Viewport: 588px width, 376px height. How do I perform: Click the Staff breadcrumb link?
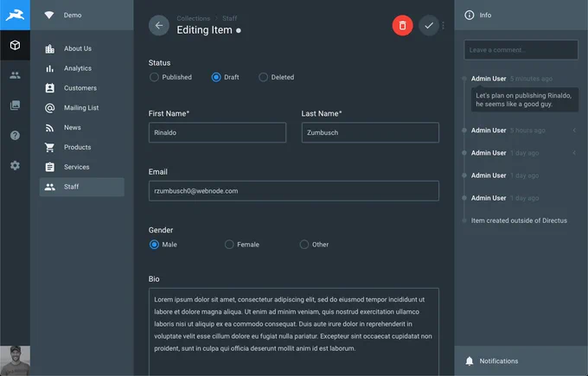point(229,18)
